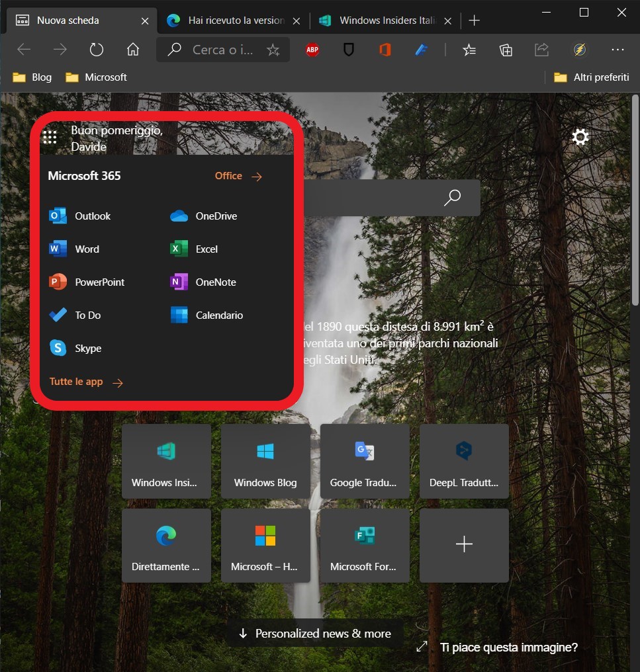The image size is (640, 672).
Task: Open the browser settings and more menu
Action: pos(617,50)
